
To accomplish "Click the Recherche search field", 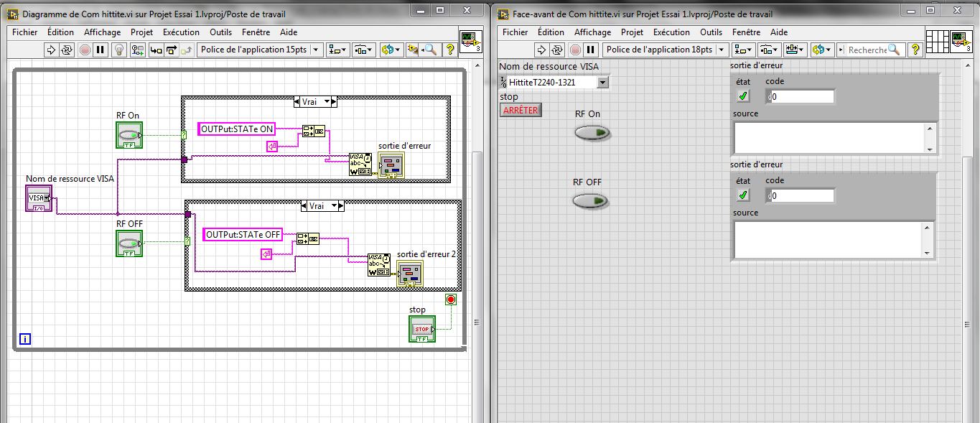I will (x=869, y=50).
